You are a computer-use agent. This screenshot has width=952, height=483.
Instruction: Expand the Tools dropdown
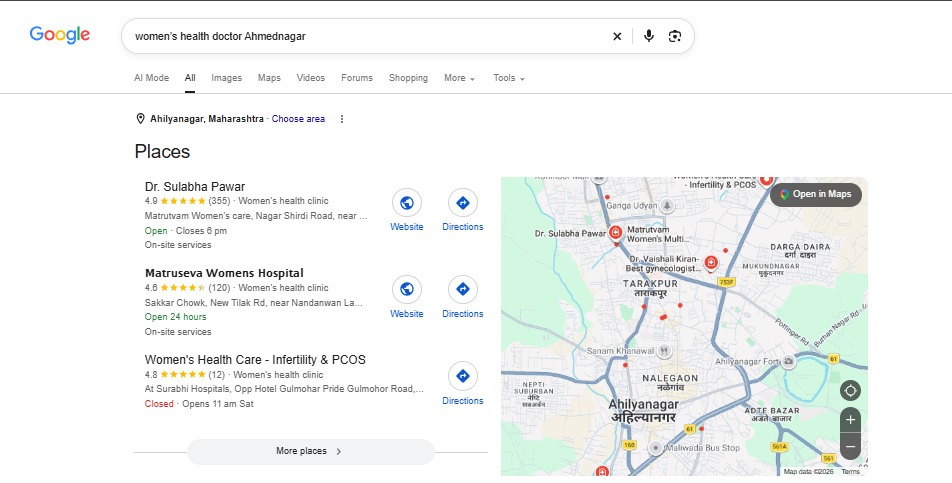(509, 78)
